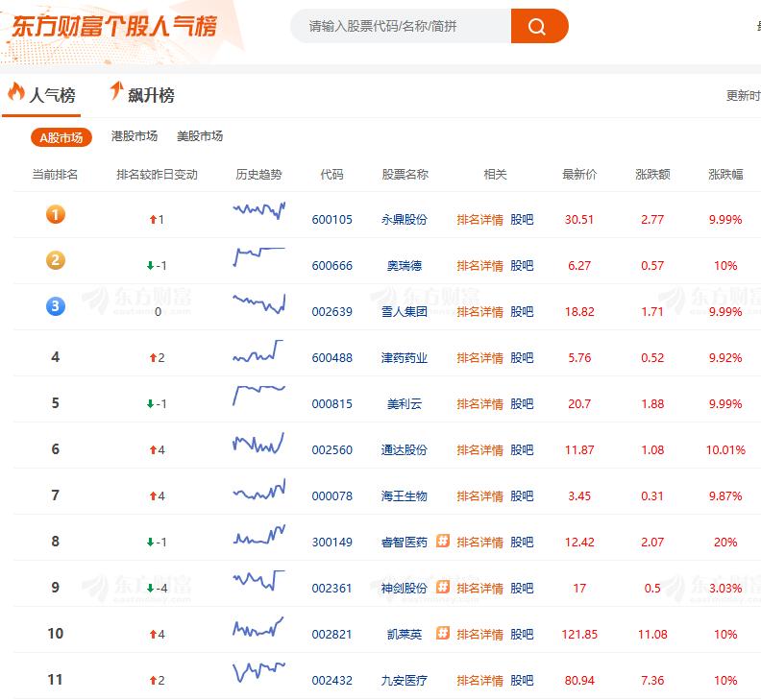Open stock code 600105 link

tap(331, 220)
